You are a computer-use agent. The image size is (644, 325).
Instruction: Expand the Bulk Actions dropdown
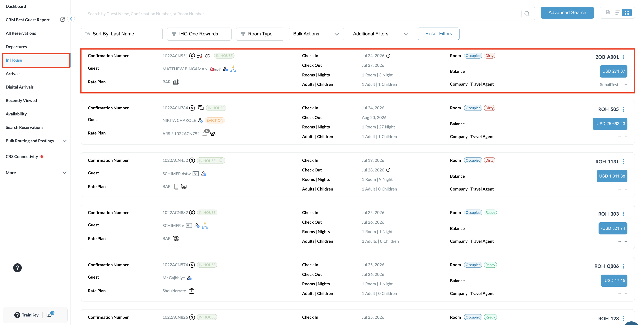coord(316,34)
